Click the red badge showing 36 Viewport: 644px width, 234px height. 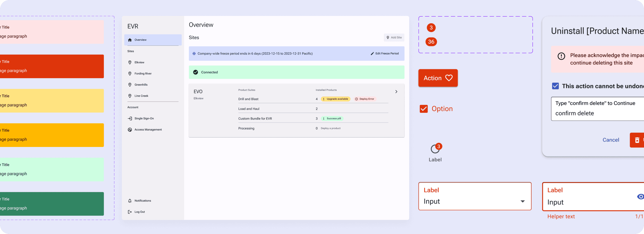pos(431,42)
